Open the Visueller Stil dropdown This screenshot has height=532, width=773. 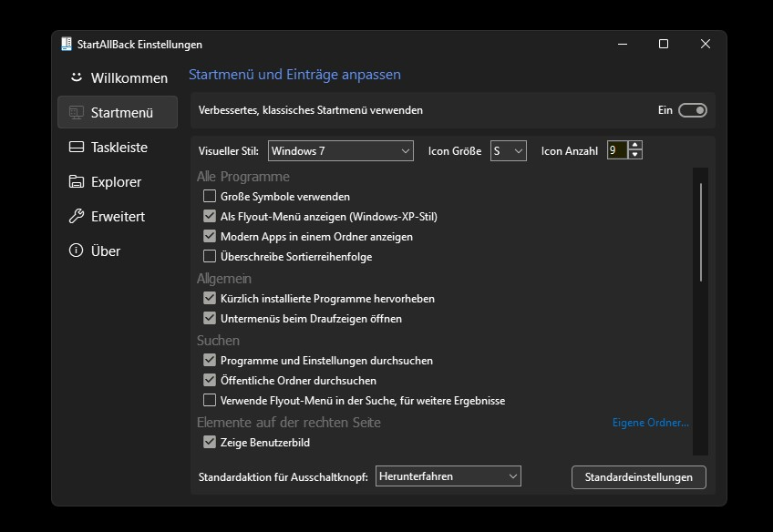point(341,150)
